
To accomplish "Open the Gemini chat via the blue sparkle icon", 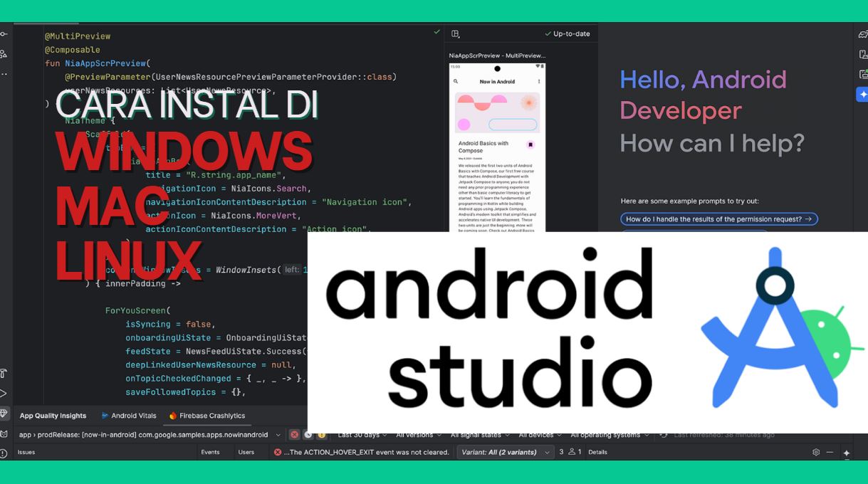I will tap(862, 93).
